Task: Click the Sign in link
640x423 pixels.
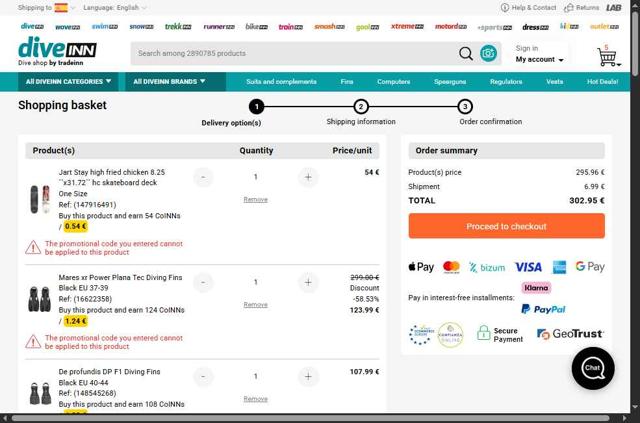Action: click(527, 48)
